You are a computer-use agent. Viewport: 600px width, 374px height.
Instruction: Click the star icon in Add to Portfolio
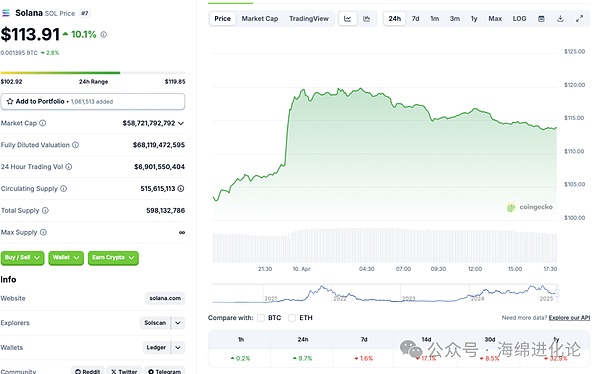[10, 101]
